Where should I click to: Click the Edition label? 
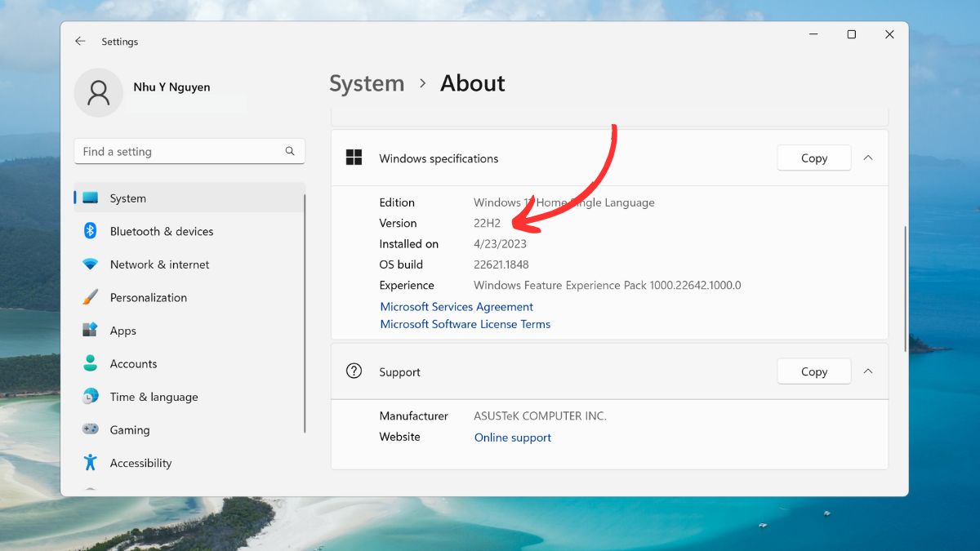pos(397,202)
